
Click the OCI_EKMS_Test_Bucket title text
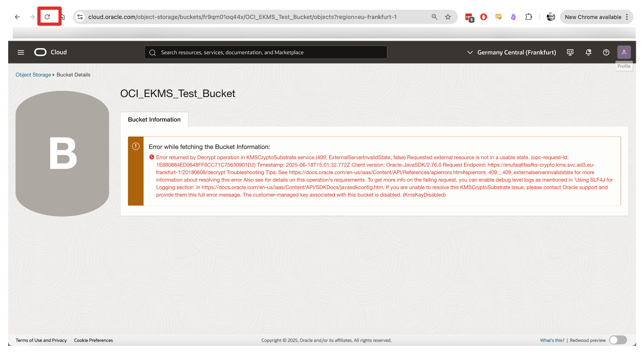click(x=178, y=93)
